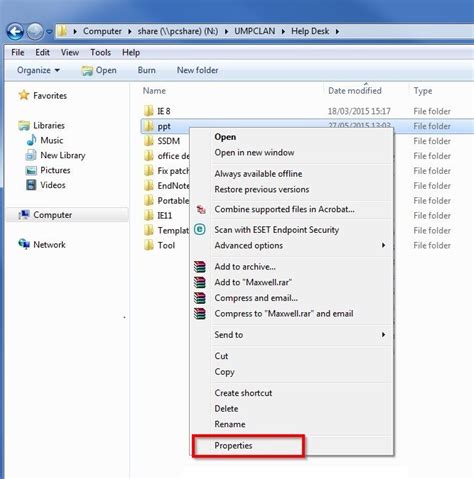The image size is (474, 479).
Task: Click the folder icon in address bar
Action: coord(62,31)
